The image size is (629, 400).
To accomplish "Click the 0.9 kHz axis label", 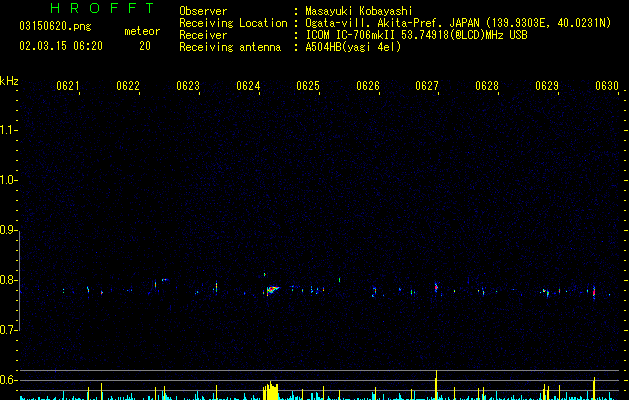I will click(x=8, y=230).
